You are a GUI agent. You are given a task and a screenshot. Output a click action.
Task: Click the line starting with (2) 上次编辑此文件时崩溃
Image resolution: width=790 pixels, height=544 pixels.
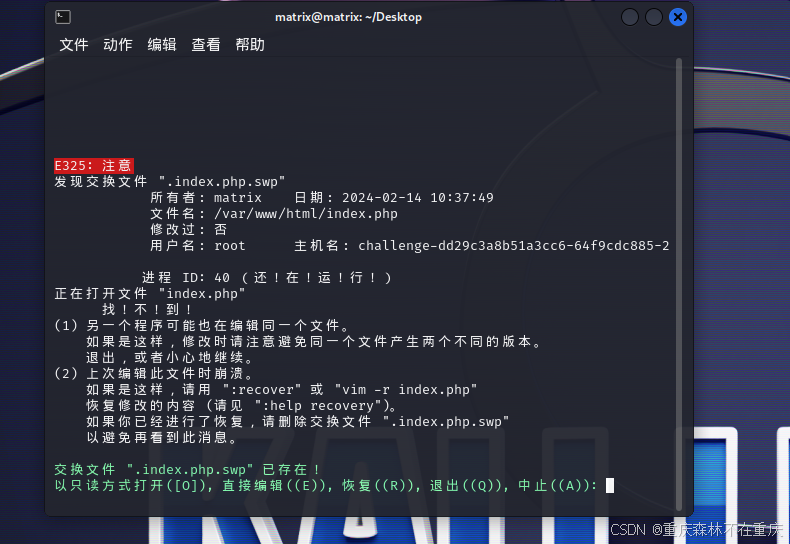tap(154, 373)
